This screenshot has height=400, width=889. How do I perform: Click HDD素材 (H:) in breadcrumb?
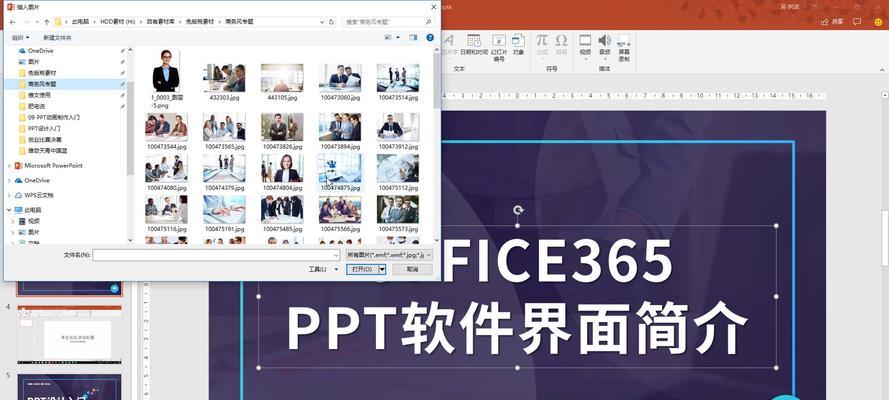(x=118, y=22)
